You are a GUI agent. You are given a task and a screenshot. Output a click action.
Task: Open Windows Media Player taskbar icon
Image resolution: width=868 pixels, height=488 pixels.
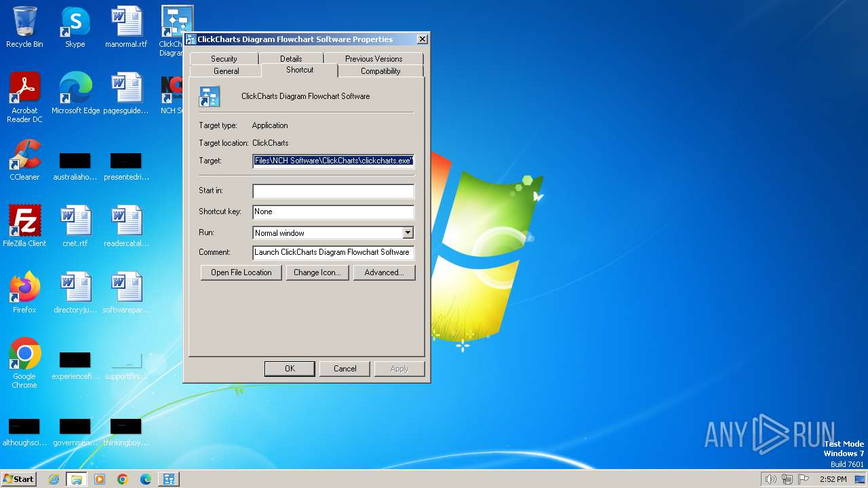pos(100,479)
